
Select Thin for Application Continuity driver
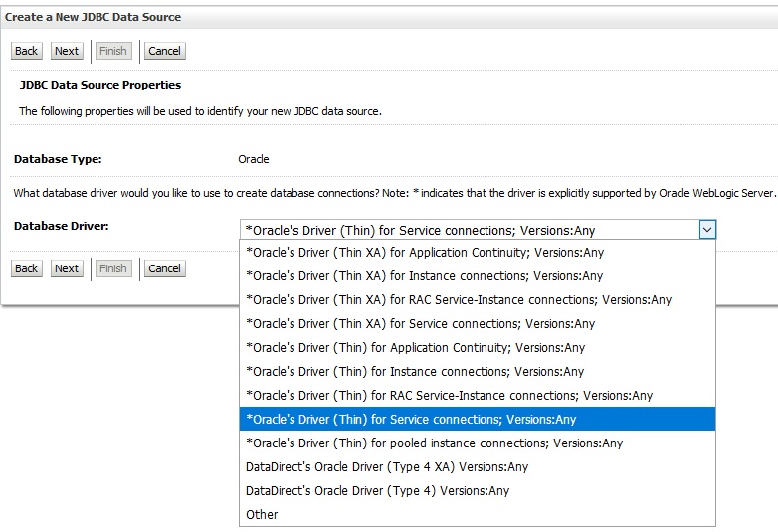coord(415,348)
